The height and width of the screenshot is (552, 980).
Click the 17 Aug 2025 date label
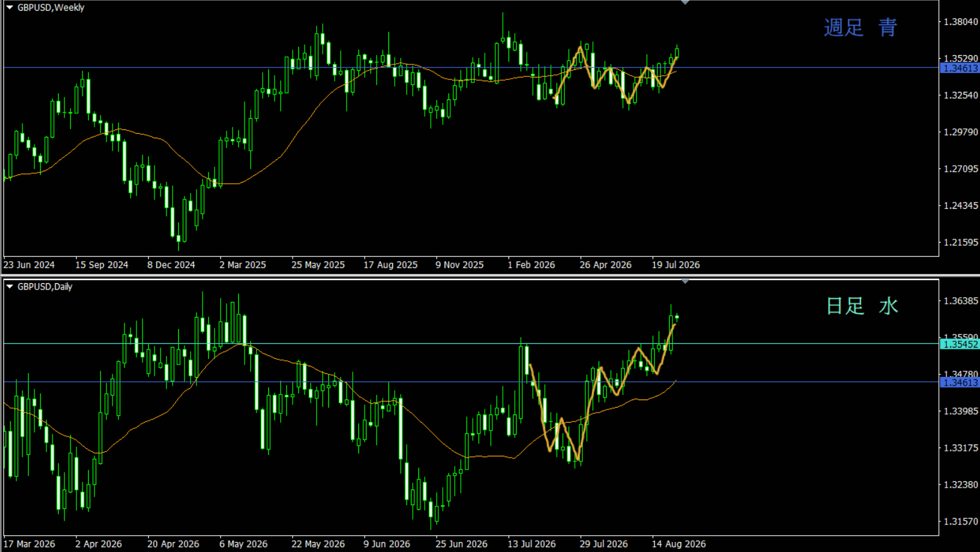[390, 265]
